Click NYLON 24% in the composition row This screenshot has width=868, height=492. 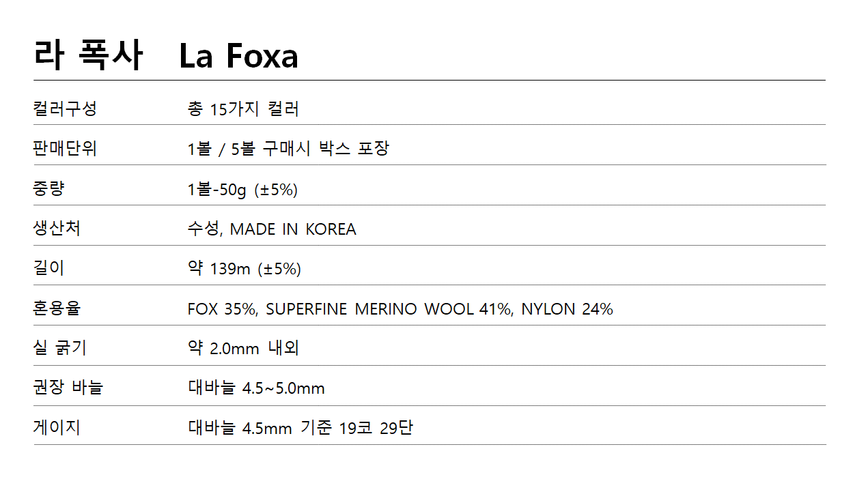567,309
